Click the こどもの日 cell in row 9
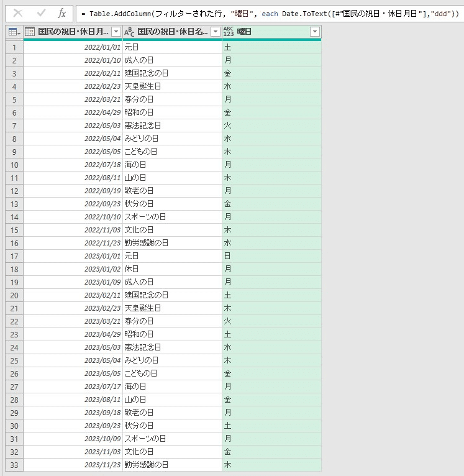464x476 pixels. coord(172,152)
